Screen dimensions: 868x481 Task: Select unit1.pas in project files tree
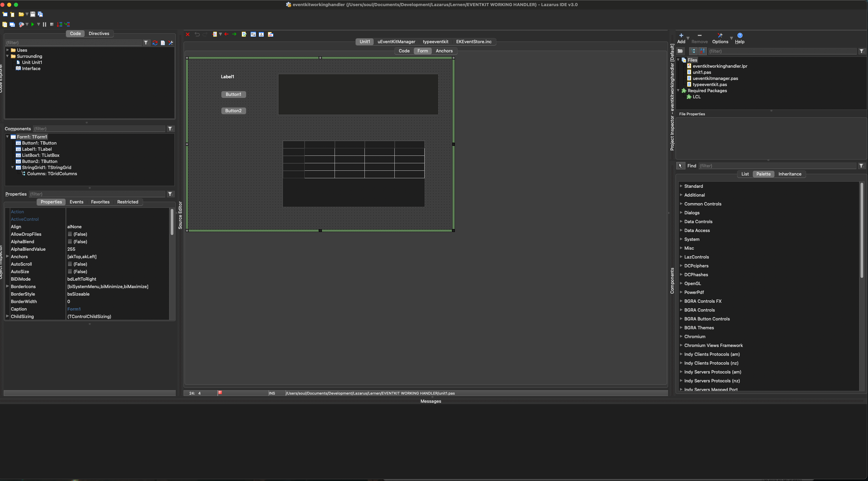pos(702,72)
